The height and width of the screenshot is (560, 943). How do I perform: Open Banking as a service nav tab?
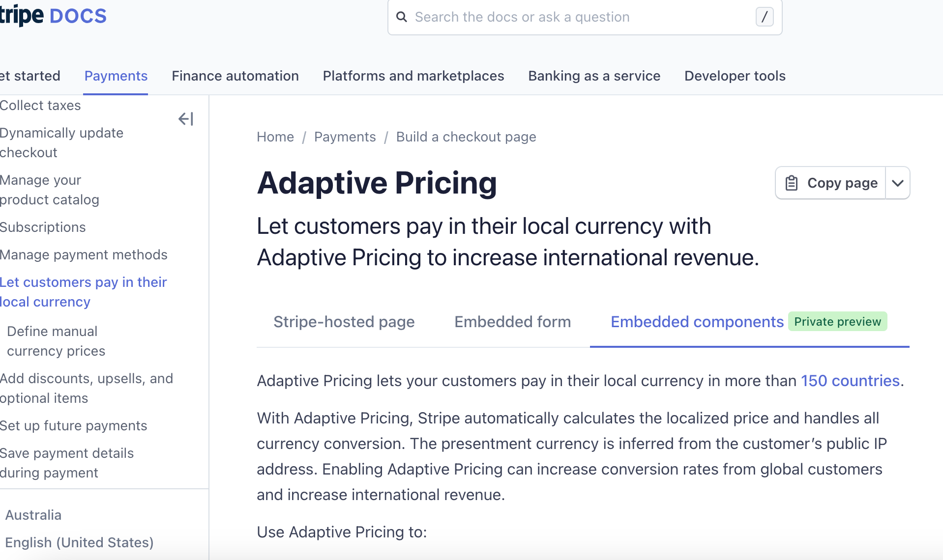tap(594, 76)
